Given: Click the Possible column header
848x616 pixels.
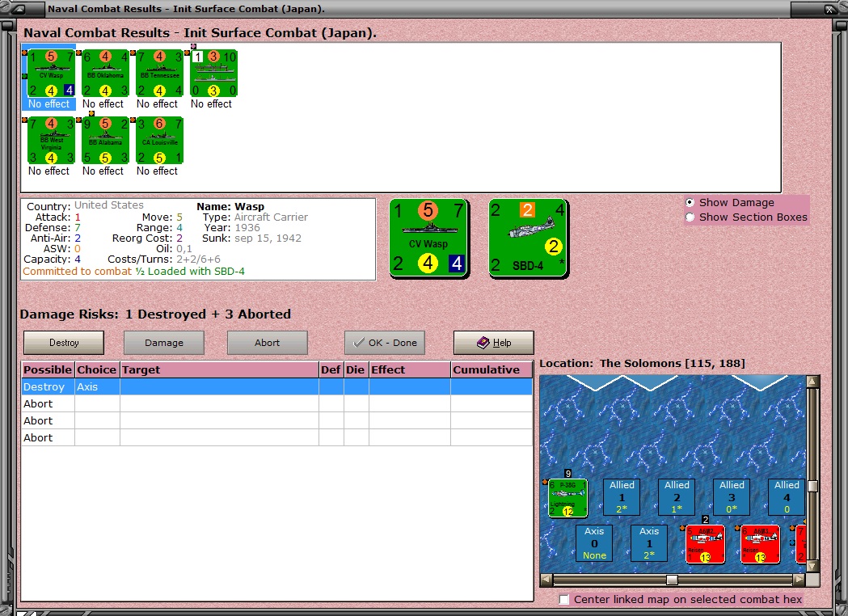Looking at the screenshot, I should (x=48, y=370).
